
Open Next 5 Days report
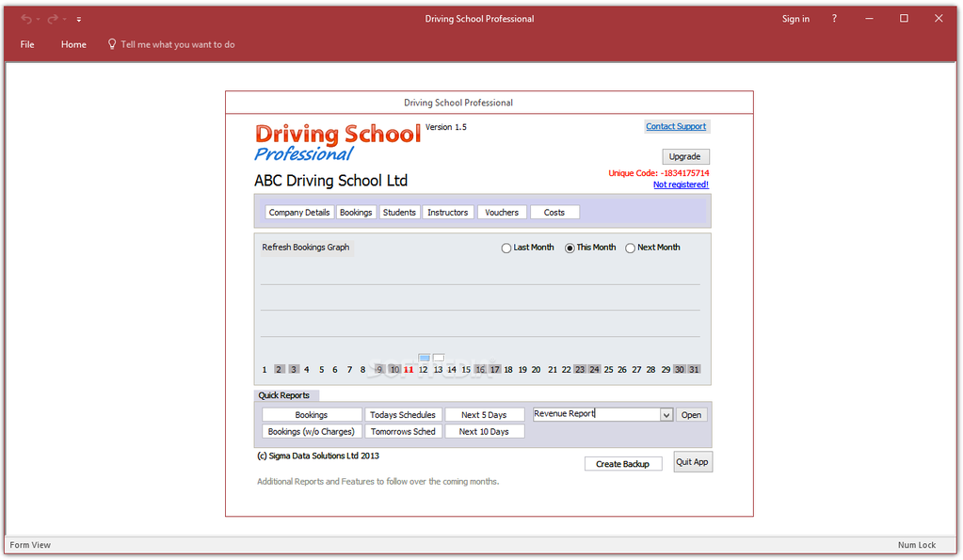pyautogui.click(x=484, y=415)
